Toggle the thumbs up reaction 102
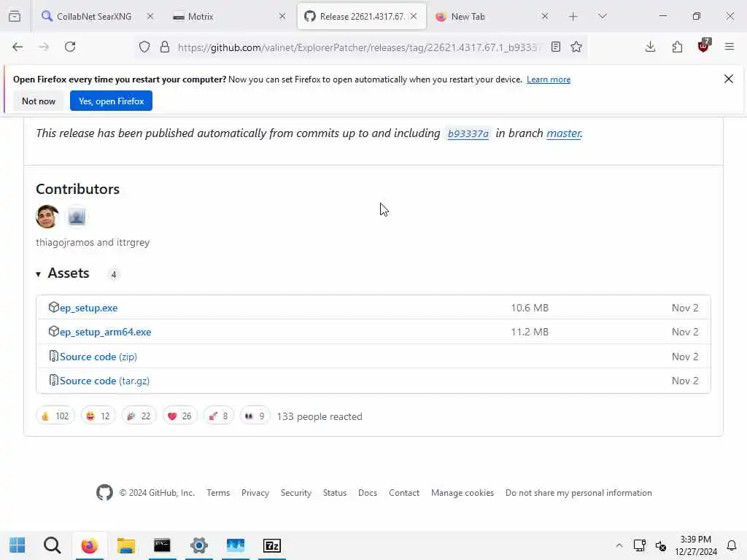 click(55, 416)
